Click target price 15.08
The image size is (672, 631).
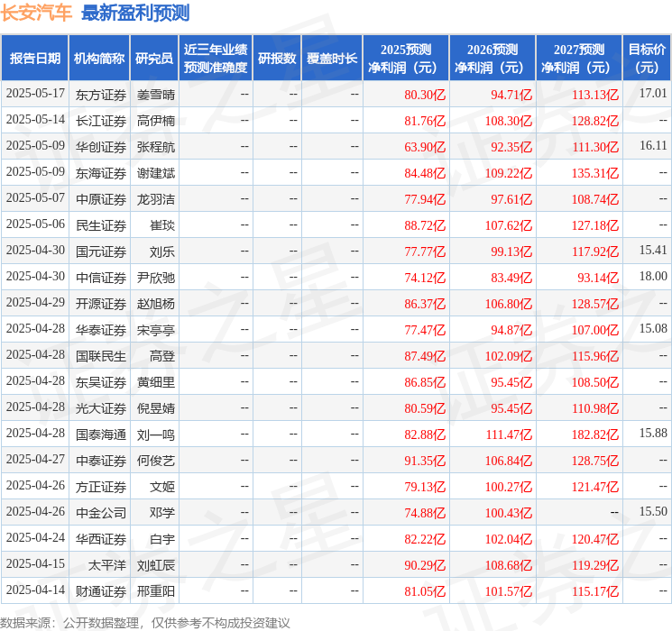click(653, 328)
